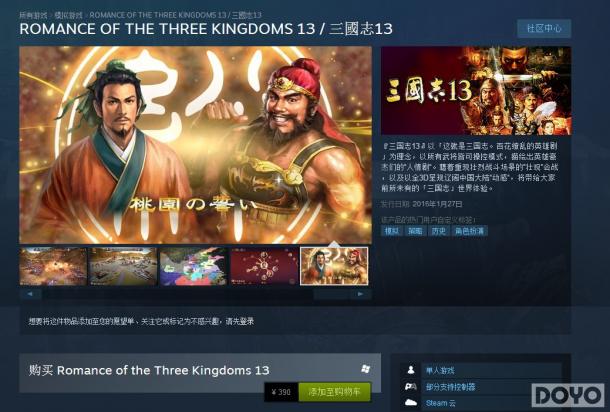The width and height of the screenshot is (610, 412).
Task: Select the red relationship diagram thumbnail
Action: (264, 266)
